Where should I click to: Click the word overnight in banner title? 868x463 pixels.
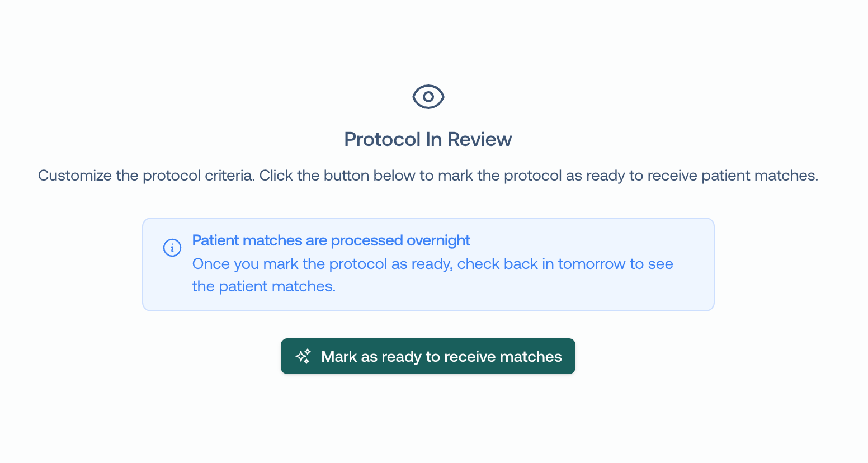438,240
